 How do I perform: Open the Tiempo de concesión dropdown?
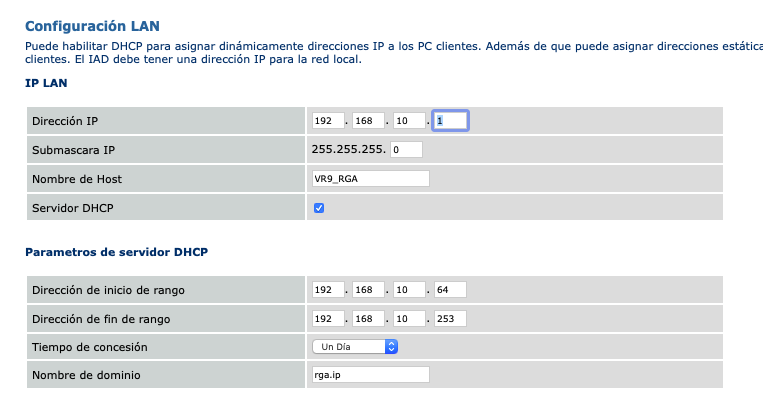click(355, 347)
